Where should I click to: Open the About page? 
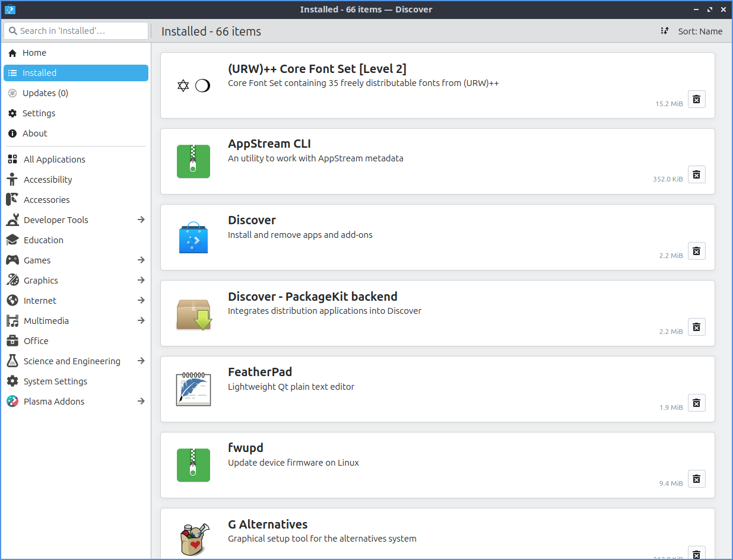pos(34,133)
